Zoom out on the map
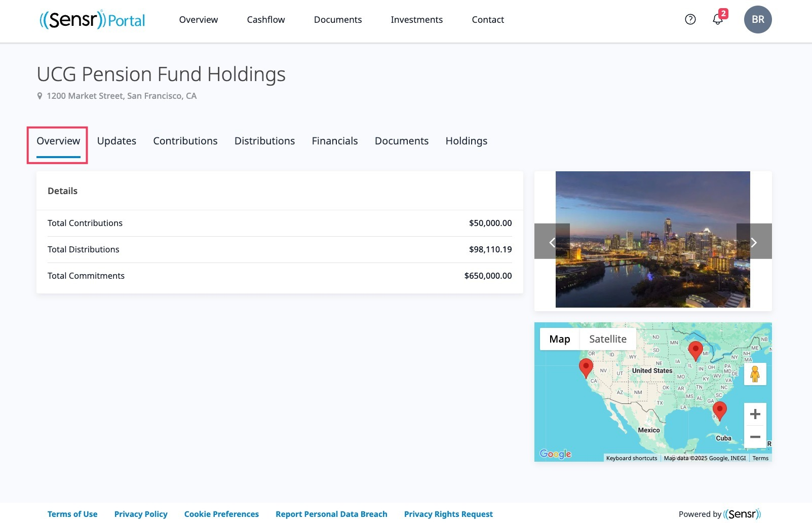 755,437
